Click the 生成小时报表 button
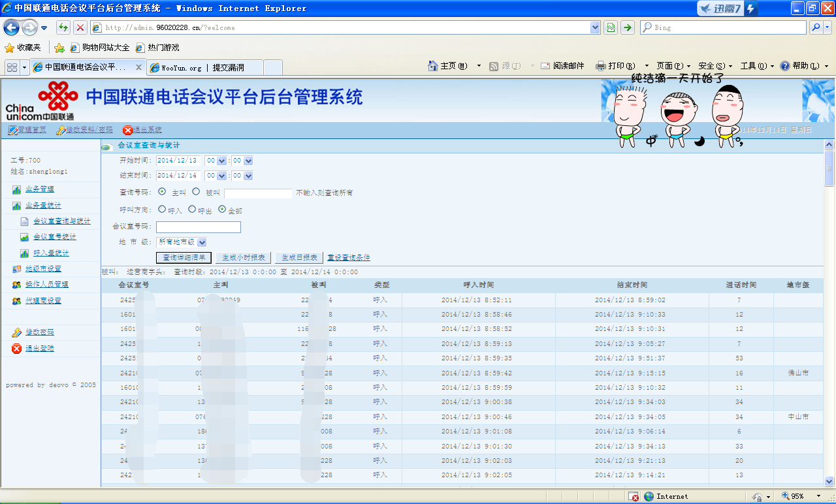Image resolution: width=836 pixels, height=504 pixels. [x=244, y=258]
